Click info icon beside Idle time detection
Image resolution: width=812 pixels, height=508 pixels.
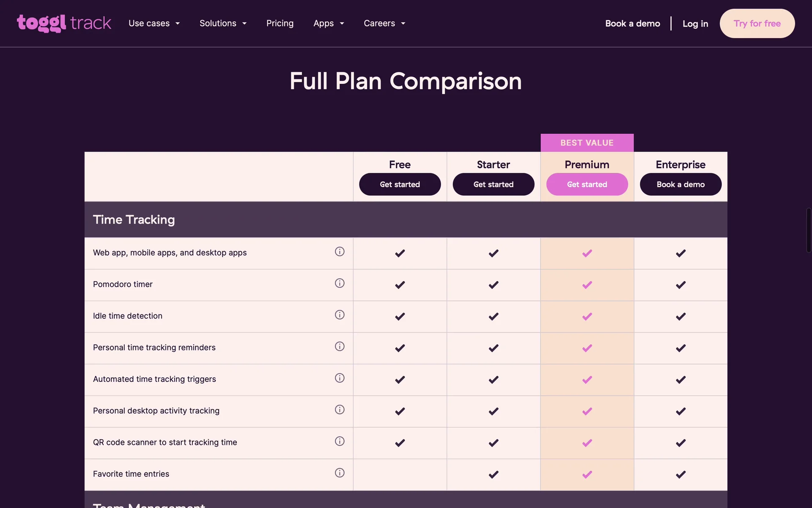tap(340, 315)
